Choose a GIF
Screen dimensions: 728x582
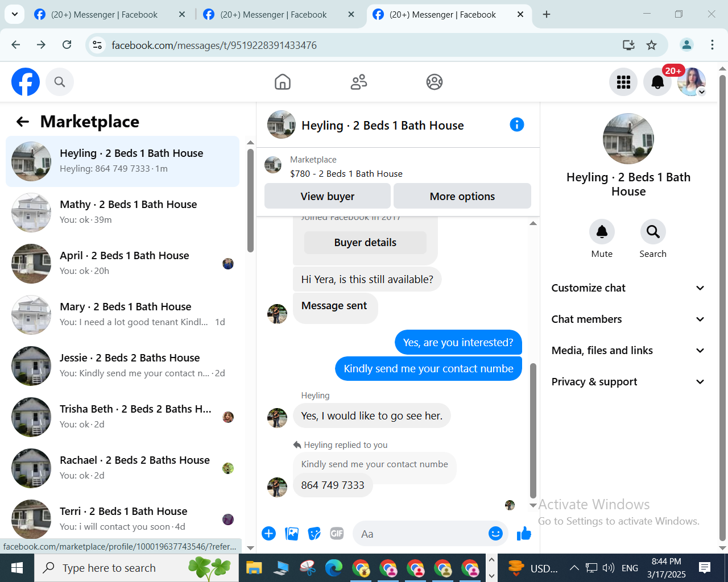[x=337, y=533]
